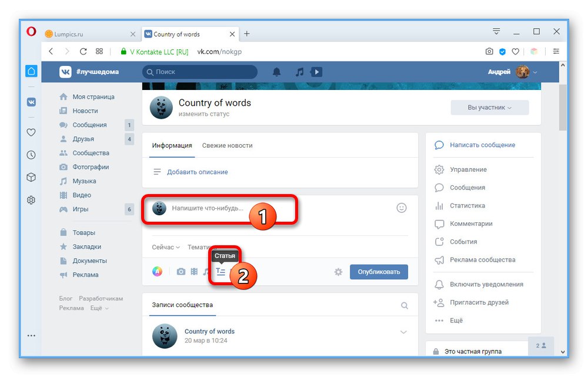
Task: Open a new browser tab with plus
Action: 247,34
